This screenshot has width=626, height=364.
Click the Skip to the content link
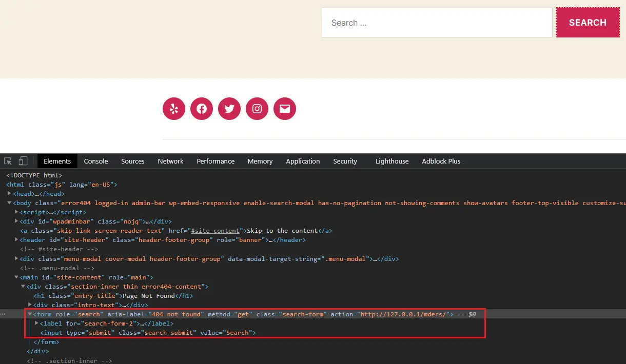(x=281, y=230)
